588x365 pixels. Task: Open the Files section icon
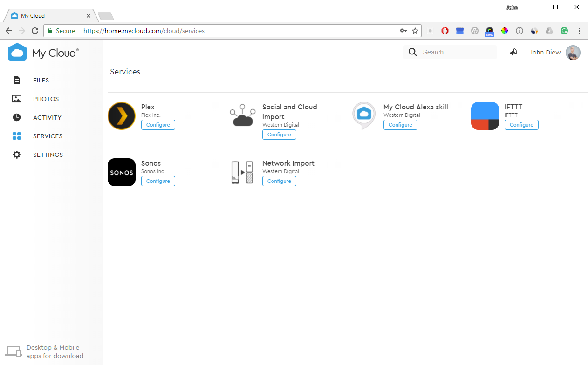coord(17,80)
